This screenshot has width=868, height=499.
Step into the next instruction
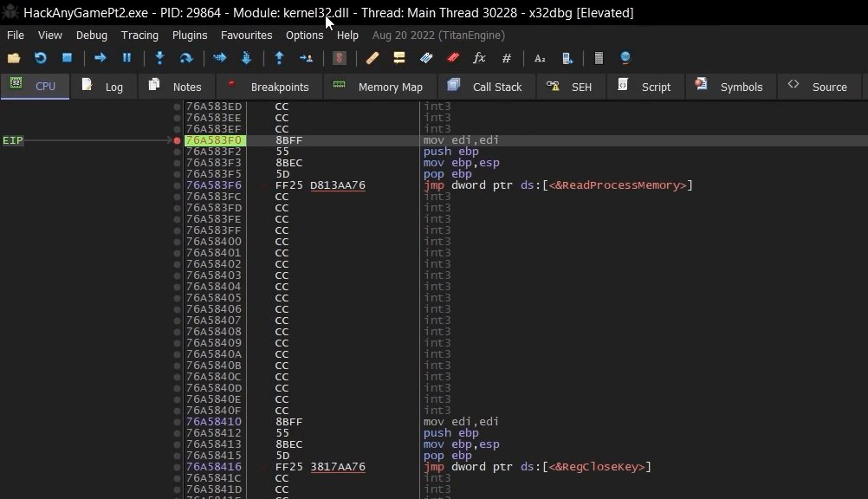[x=158, y=57]
